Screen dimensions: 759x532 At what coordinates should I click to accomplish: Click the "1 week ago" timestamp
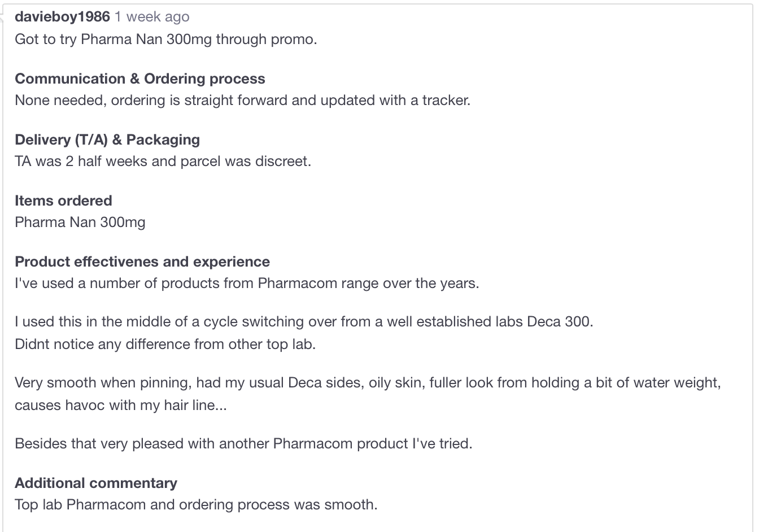point(152,17)
